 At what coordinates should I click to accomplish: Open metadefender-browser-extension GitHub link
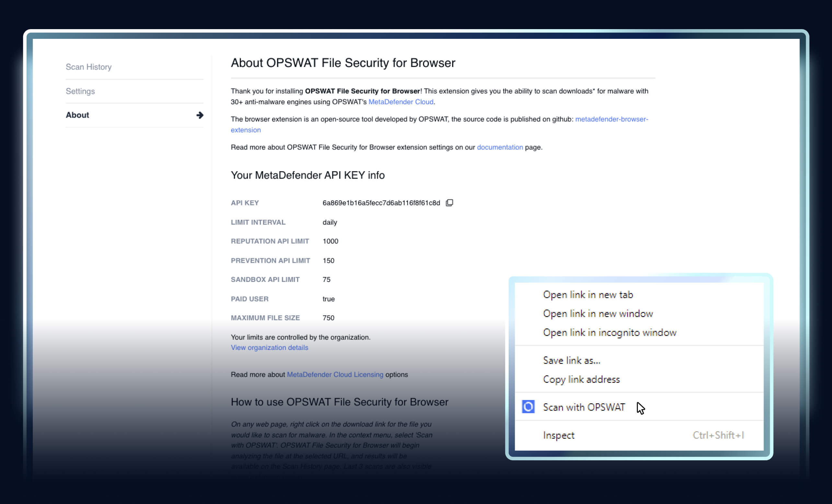[611, 119]
